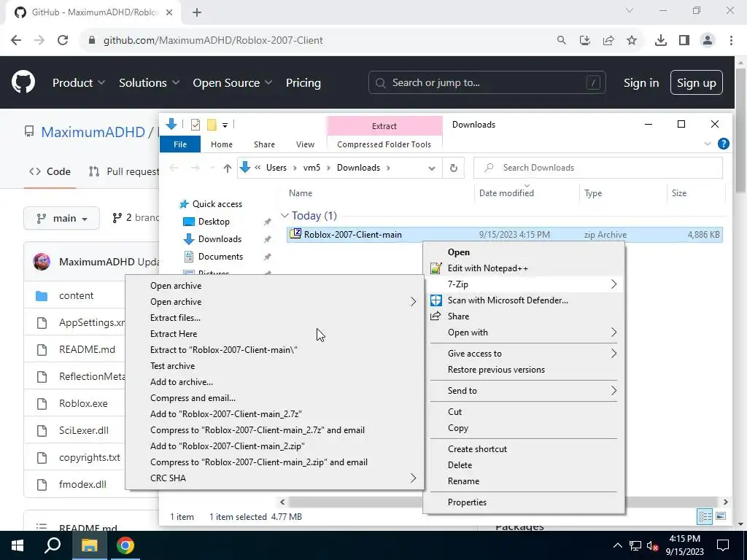Screen dimensions: 747x560
Task: Expand Explorer ribbon chevron
Action: click(708, 144)
